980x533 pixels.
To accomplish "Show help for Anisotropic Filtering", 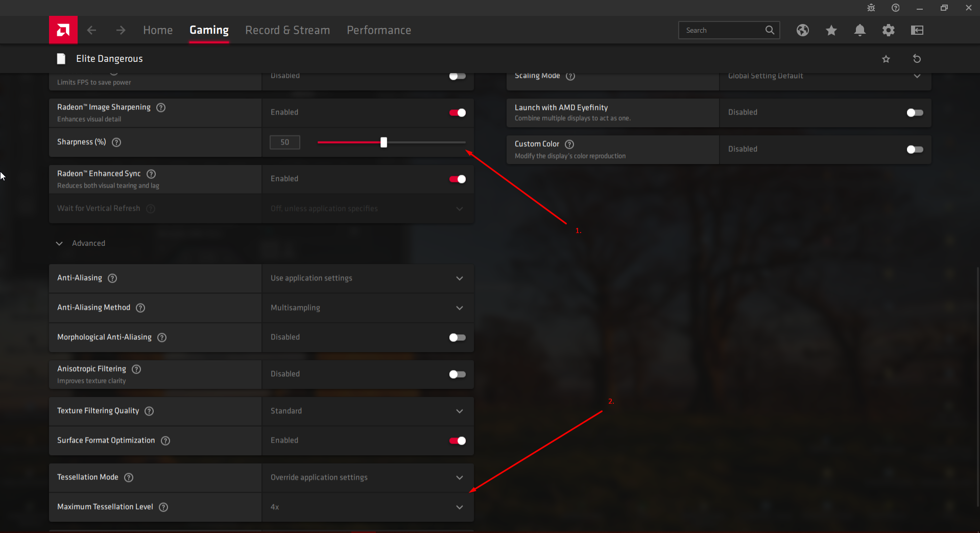I will pos(136,369).
